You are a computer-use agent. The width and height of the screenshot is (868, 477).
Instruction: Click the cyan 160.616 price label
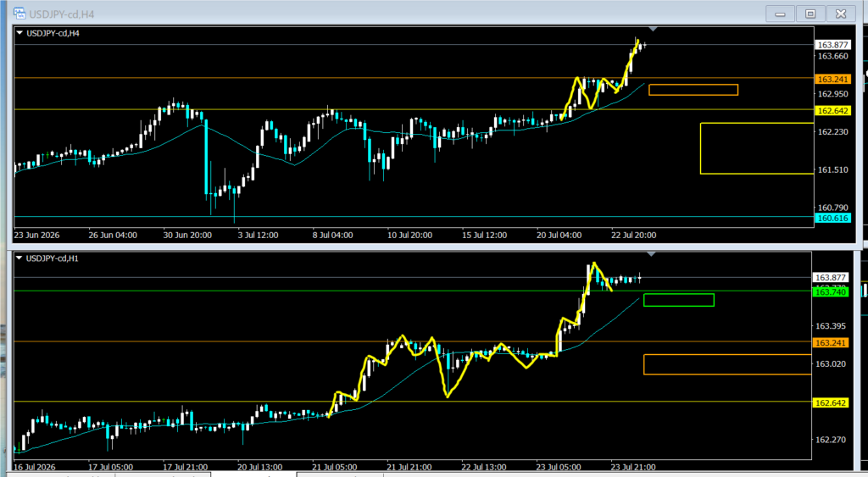pos(832,218)
